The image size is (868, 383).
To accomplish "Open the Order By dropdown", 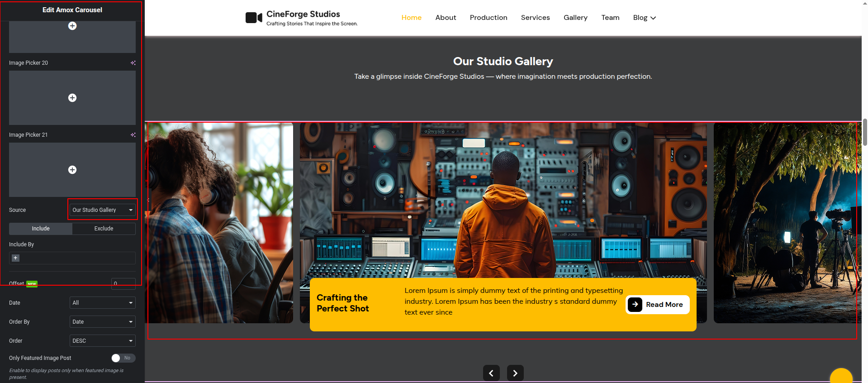I will click(x=103, y=322).
